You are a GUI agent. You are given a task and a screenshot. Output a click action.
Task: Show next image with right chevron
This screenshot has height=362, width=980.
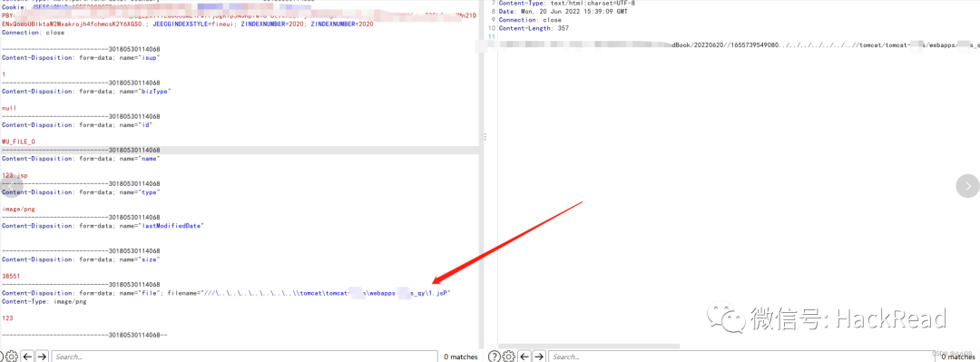(967, 186)
